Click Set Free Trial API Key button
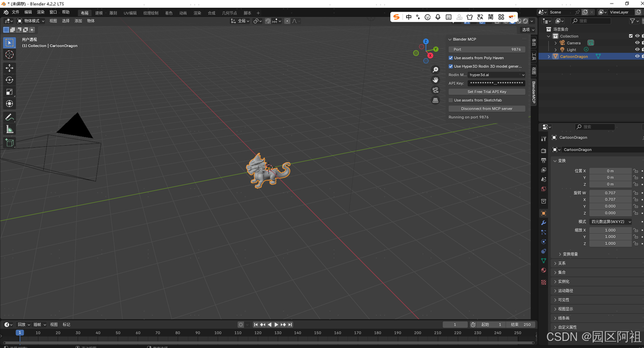644x348 pixels. pos(487,92)
